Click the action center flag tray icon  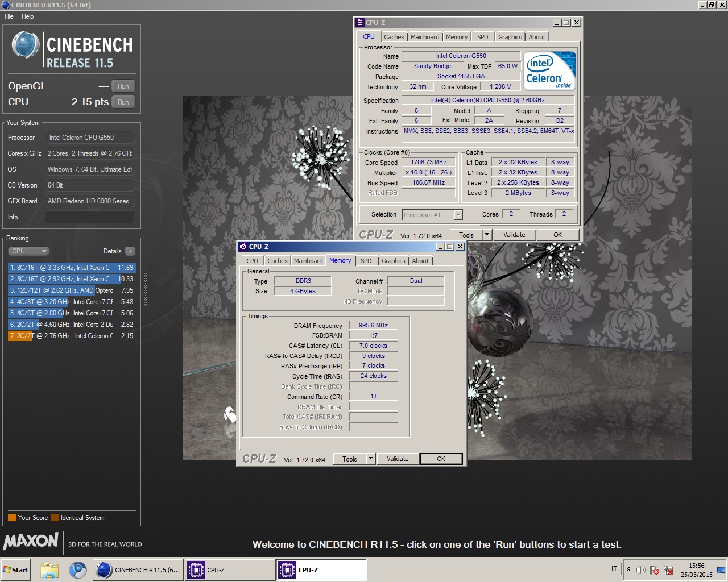(655, 570)
